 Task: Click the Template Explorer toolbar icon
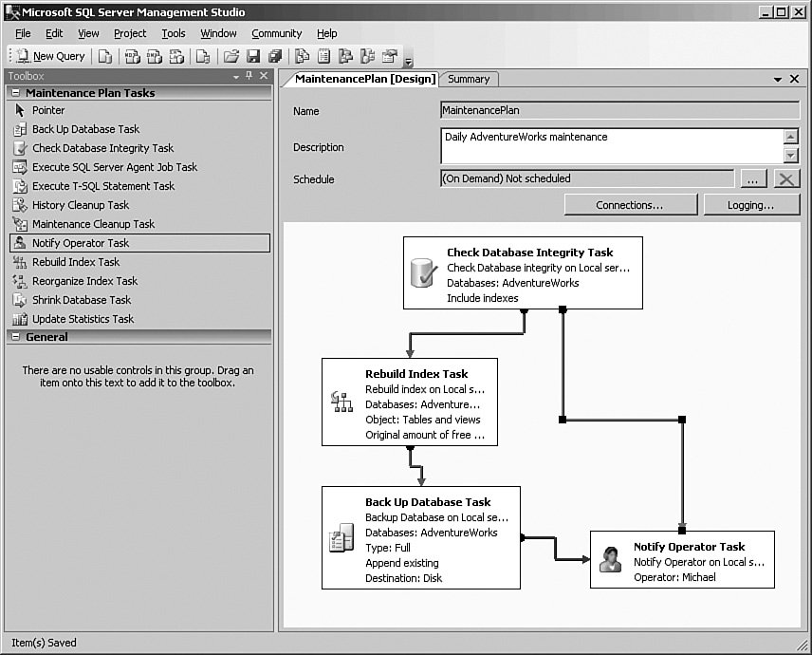pos(368,56)
